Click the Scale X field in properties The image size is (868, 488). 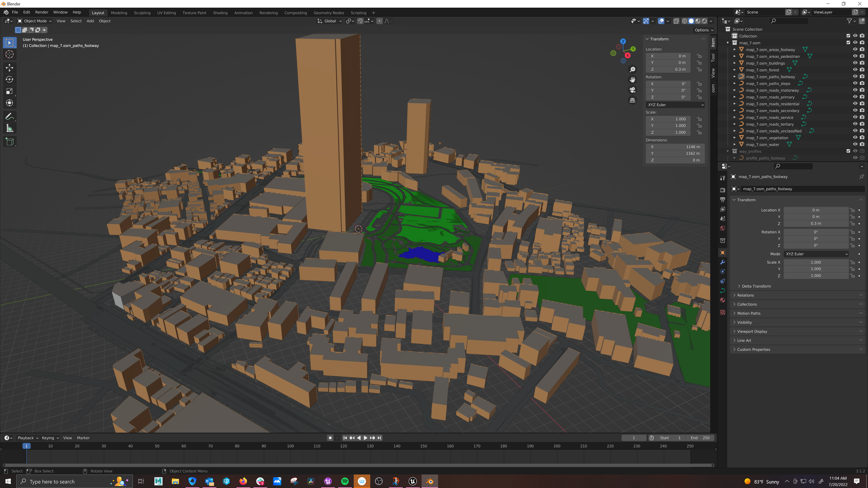pos(816,262)
